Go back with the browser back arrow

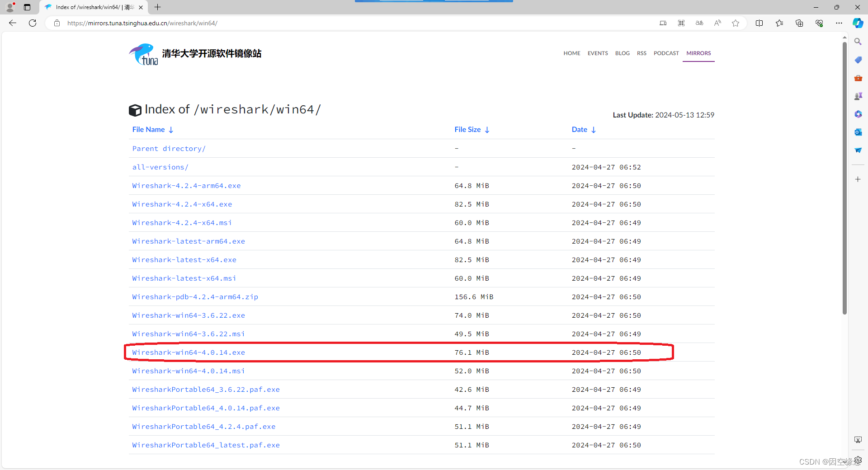pyautogui.click(x=13, y=23)
